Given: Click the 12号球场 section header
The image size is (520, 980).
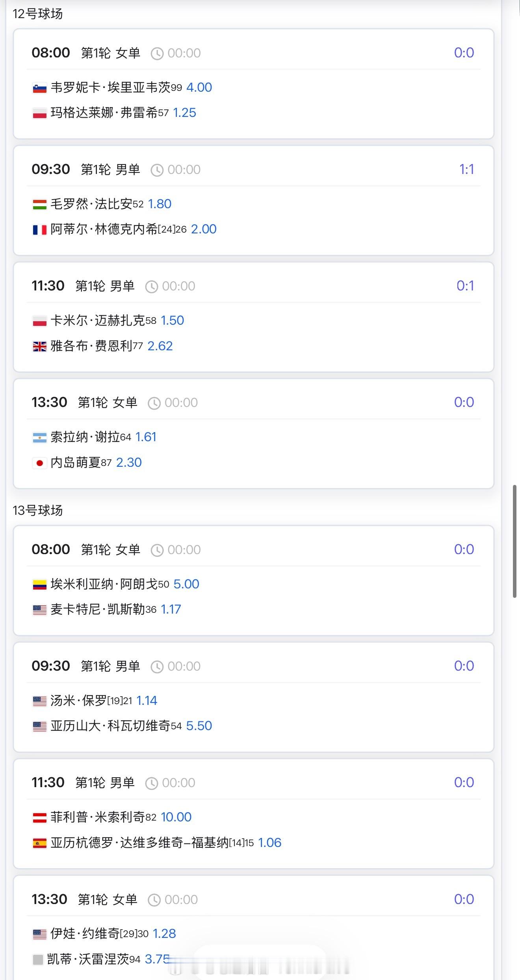Looking at the screenshot, I should pyautogui.click(x=38, y=14).
